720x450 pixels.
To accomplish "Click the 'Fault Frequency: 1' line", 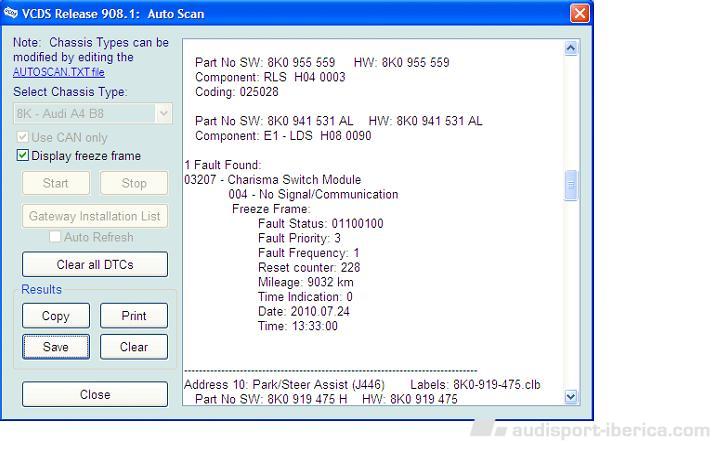I will tap(309, 253).
